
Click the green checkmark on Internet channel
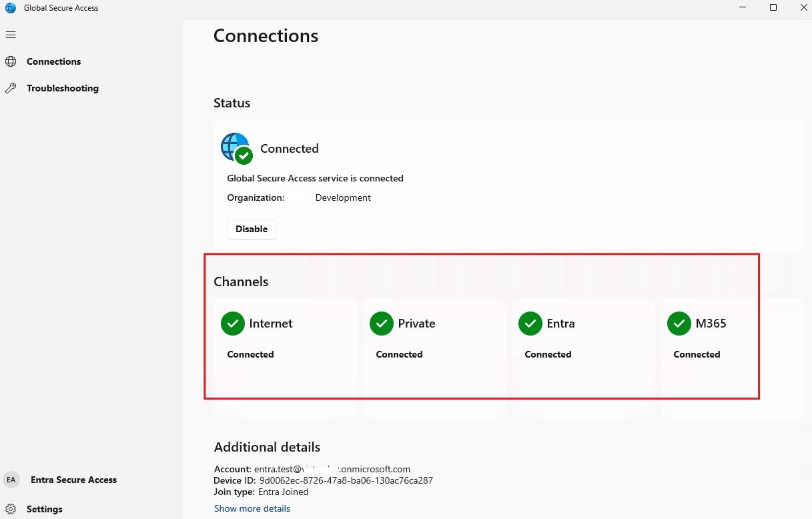click(232, 324)
